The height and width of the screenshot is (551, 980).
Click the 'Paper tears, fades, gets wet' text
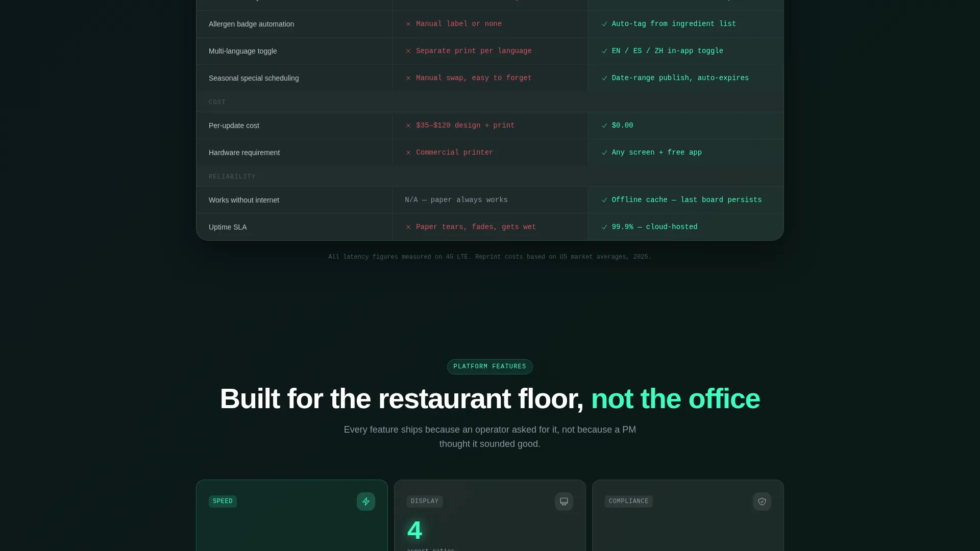[476, 227]
